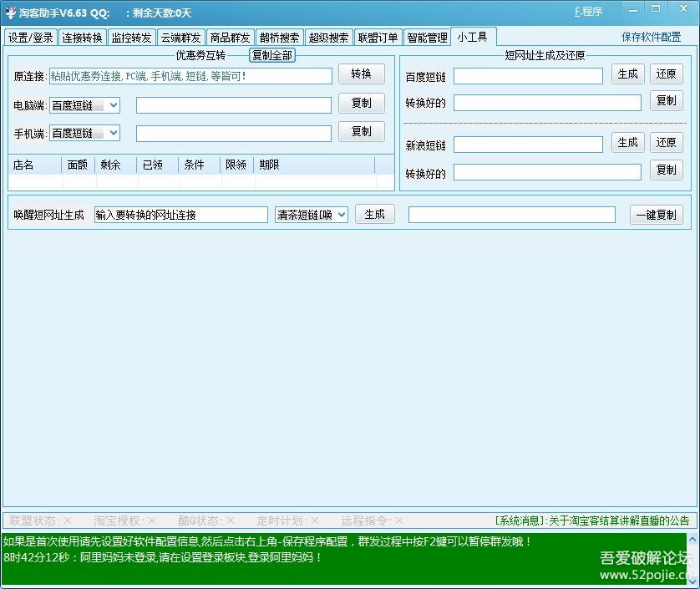Select the 小工具 tab
Image resolution: width=700 pixels, height=589 pixels.
[x=472, y=37]
